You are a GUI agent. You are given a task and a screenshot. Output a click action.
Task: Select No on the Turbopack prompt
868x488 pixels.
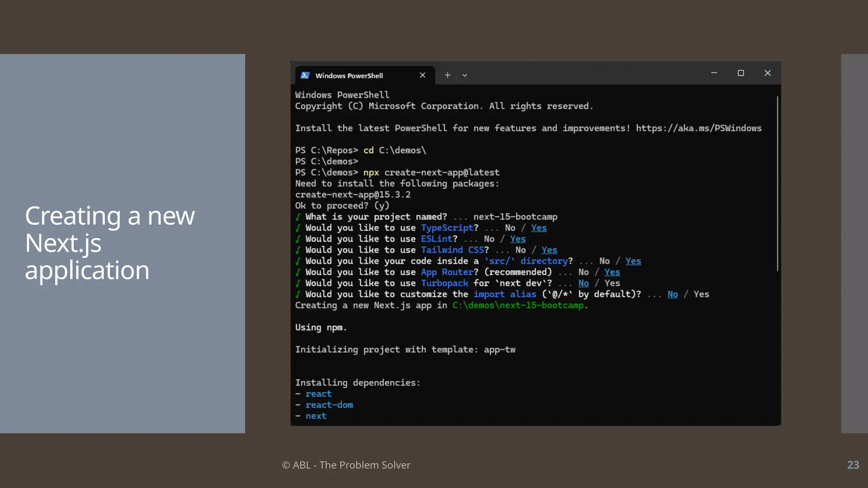click(583, 283)
